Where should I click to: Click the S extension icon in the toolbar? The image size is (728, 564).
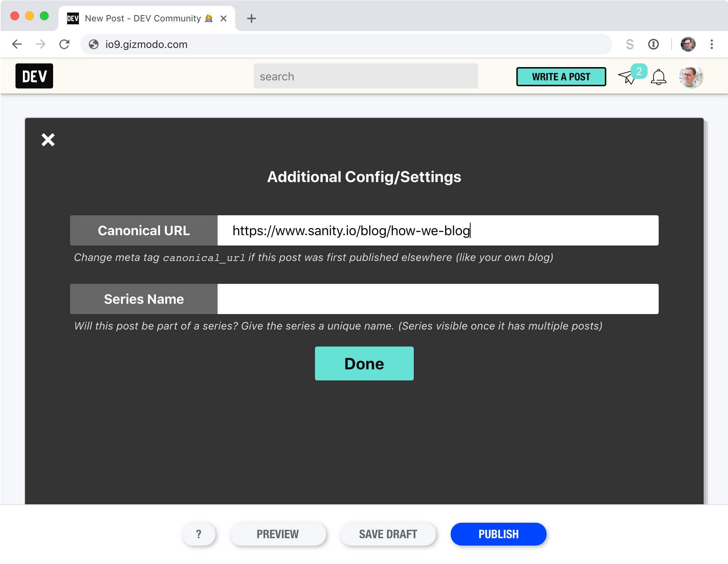click(630, 44)
